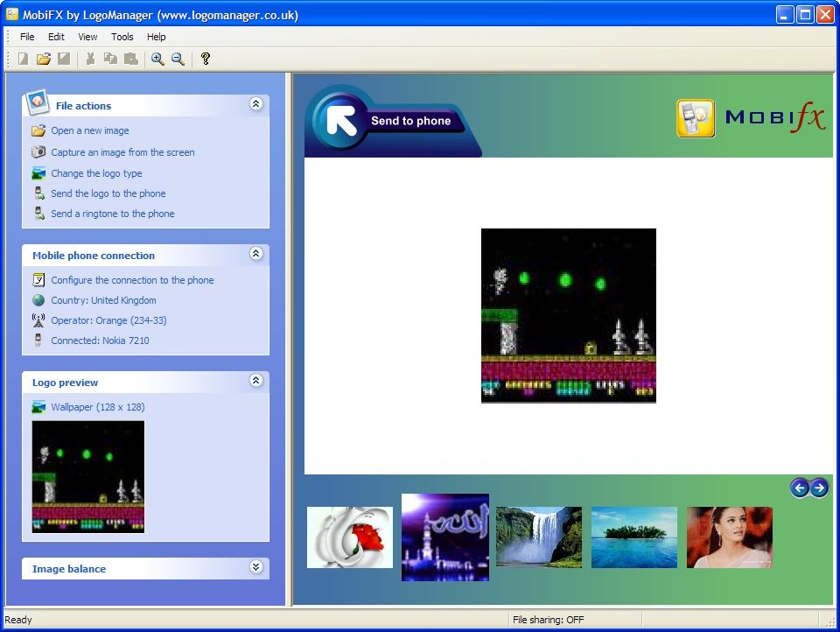Open the Help menu
Viewport: 840px width, 632px height.
(157, 37)
